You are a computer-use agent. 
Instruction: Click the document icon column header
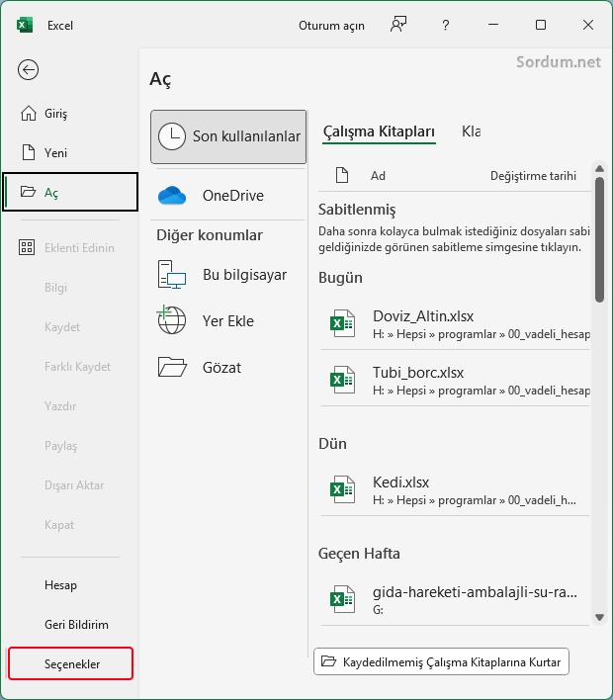[342, 175]
